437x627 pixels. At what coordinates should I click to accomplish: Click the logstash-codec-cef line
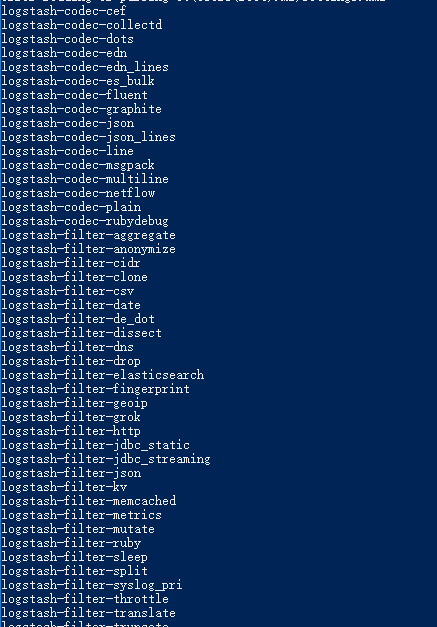(x=64, y=11)
